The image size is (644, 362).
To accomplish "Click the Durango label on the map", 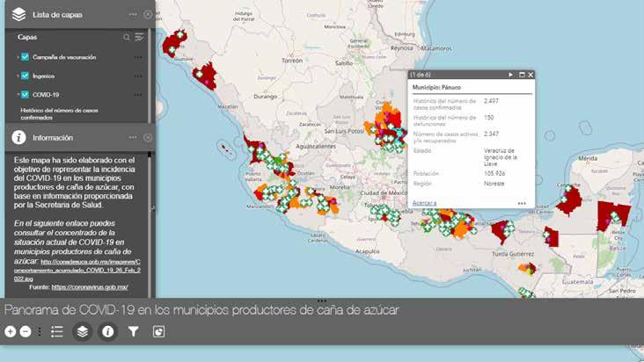I will (266, 97).
